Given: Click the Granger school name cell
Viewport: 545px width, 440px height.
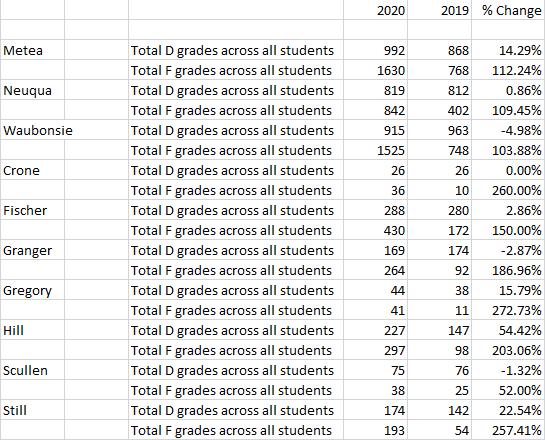Looking at the screenshot, I should click(x=32, y=250).
